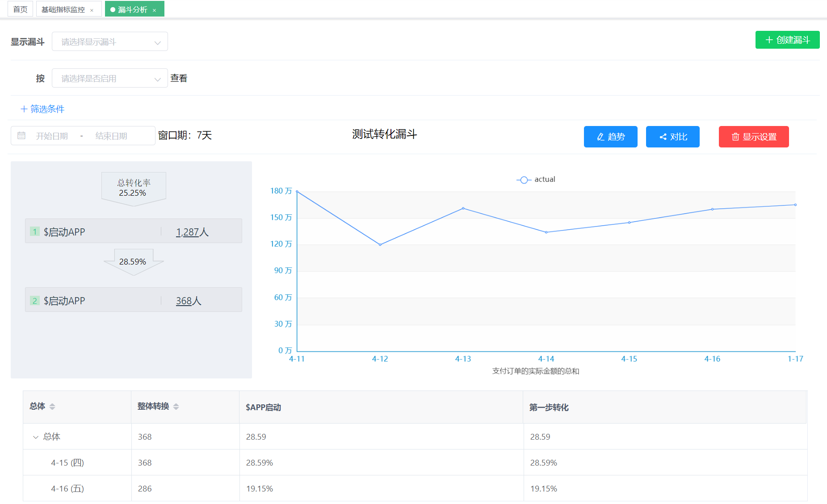The height and width of the screenshot is (504, 827).
Task: Collapse the 总体 table row
Action: (36, 437)
